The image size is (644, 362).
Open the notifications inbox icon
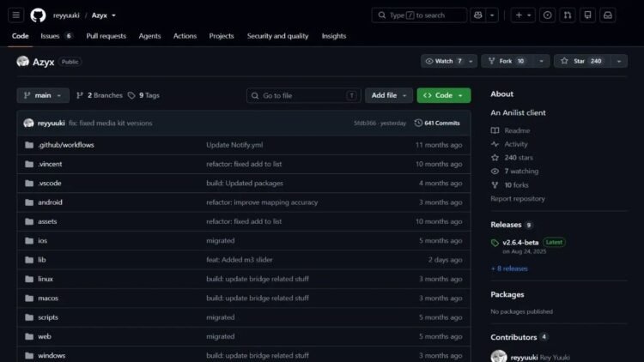click(608, 15)
